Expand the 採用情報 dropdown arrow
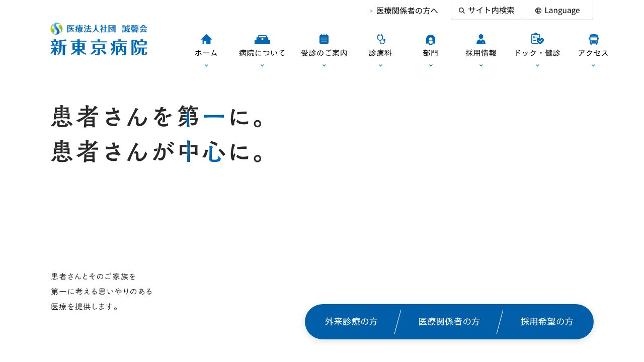 coord(481,65)
